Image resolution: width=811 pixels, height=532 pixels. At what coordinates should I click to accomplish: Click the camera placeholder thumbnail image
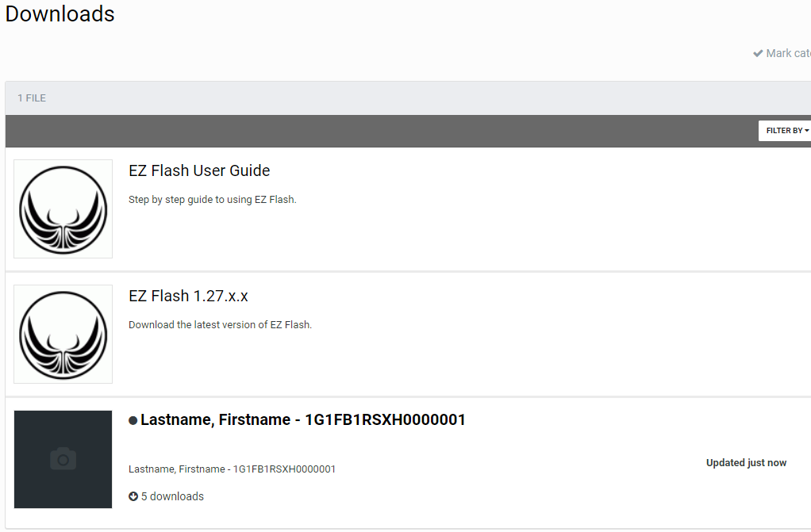coord(63,459)
